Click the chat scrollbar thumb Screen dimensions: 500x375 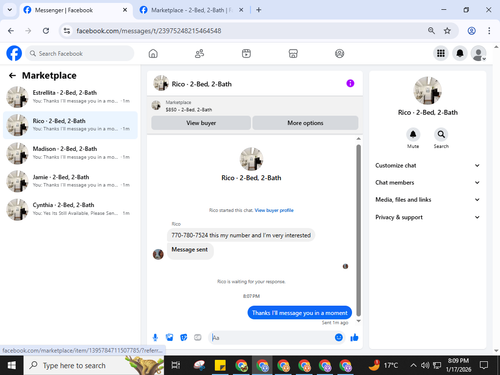(x=359, y=230)
